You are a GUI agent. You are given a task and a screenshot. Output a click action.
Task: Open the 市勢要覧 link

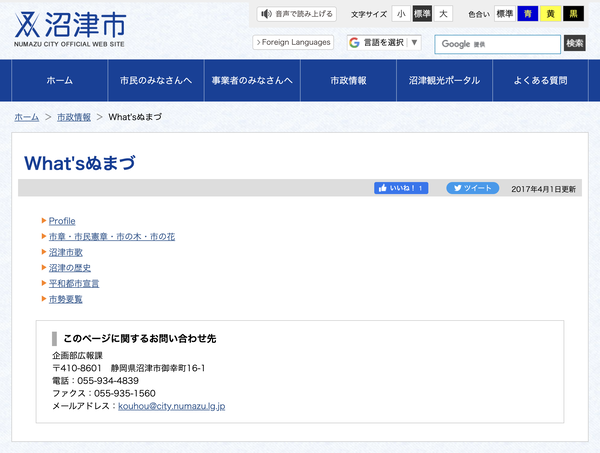coord(65,299)
